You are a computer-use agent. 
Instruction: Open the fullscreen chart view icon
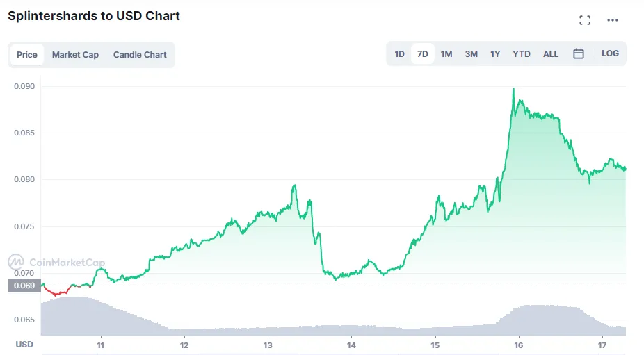tap(584, 20)
